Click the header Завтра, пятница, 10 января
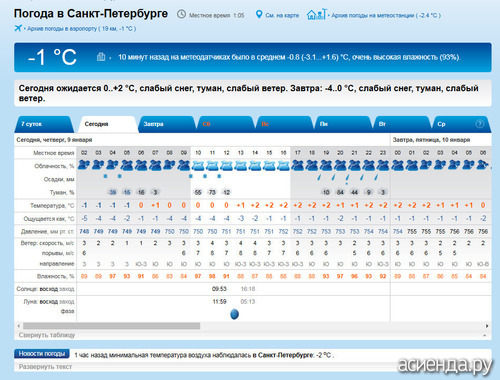The height and width of the screenshot is (380, 500). [x=431, y=140]
